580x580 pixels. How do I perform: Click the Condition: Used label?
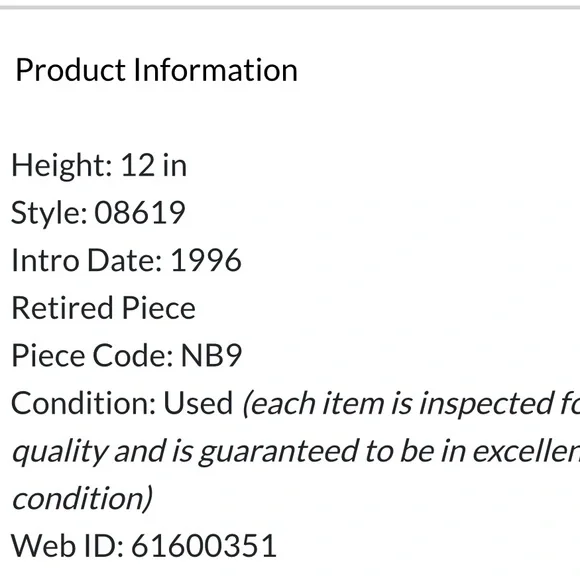pos(122,403)
